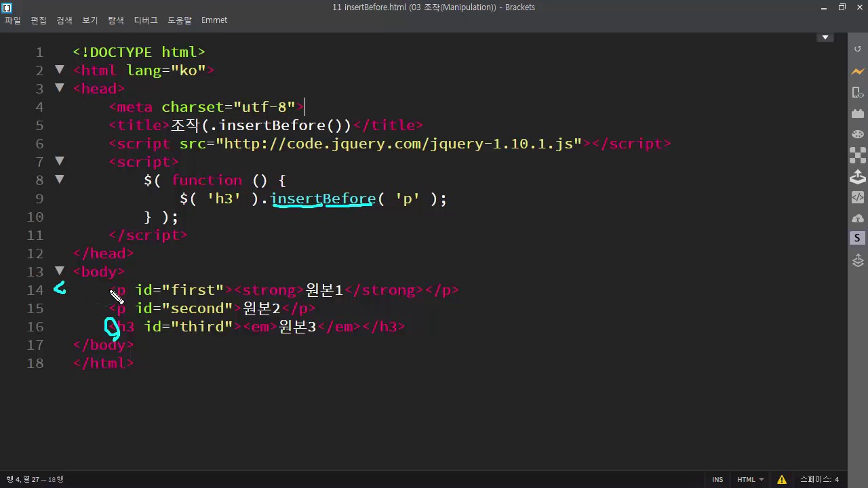Click the yellow warning icon in the status bar
The width and height of the screenshot is (868, 488).
click(x=782, y=479)
